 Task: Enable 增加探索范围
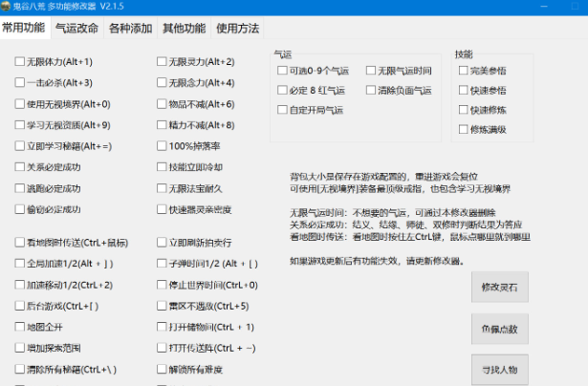19,348
